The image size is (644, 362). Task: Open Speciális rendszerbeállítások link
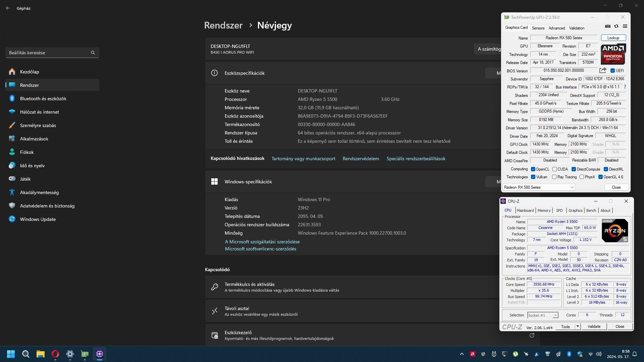pos(416,159)
